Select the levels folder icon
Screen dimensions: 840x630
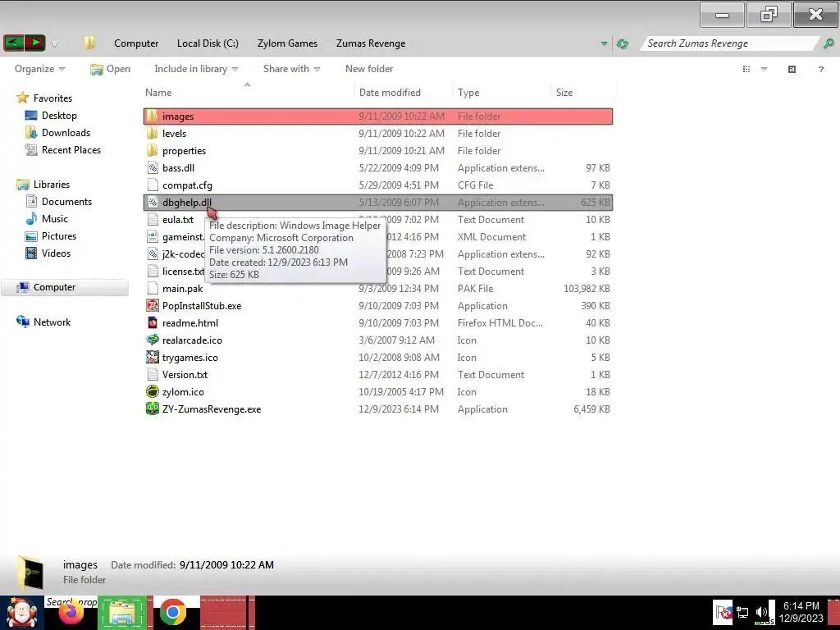click(152, 134)
